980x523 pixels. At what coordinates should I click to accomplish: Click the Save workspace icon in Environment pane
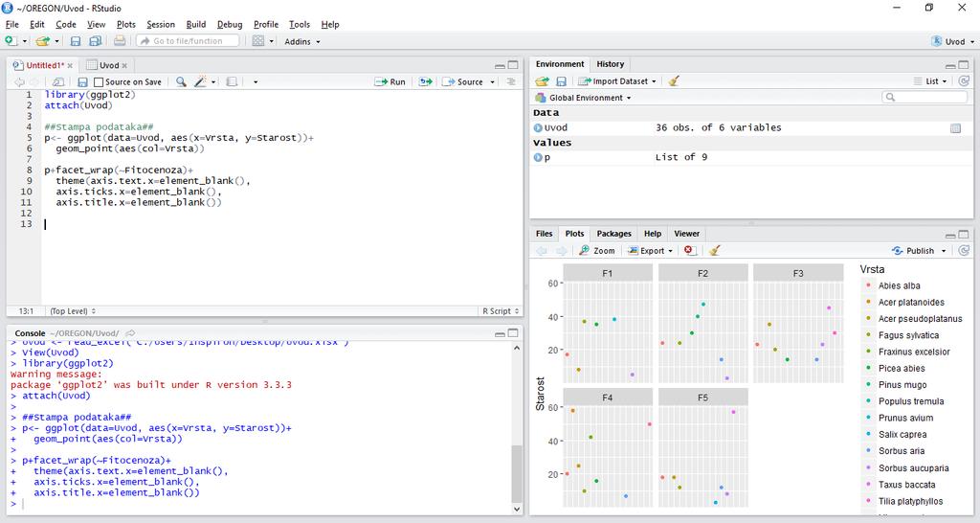click(561, 81)
